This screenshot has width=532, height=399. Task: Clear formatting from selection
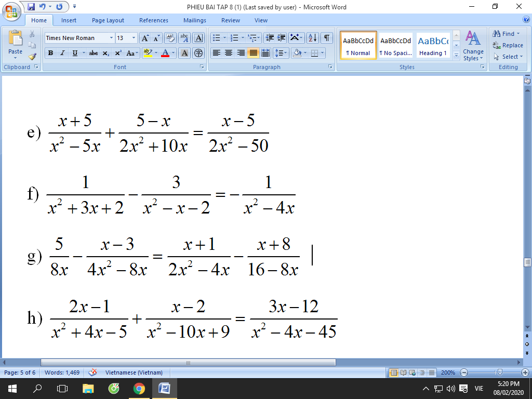(170, 38)
